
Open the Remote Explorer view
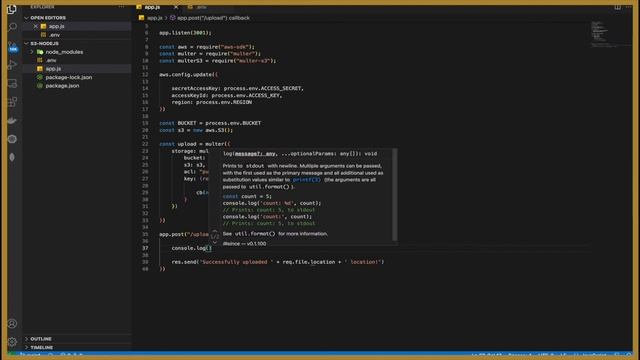click(x=12, y=83)
